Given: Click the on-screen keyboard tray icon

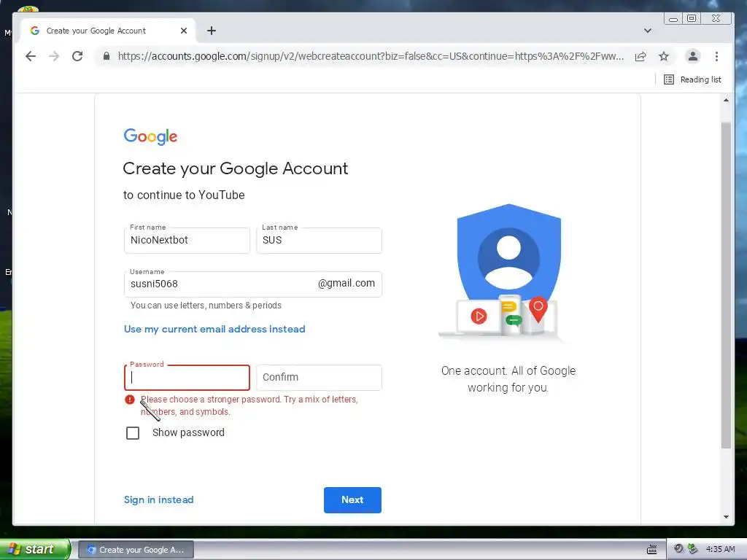Looking at the screenshot, I should (651, 550).
